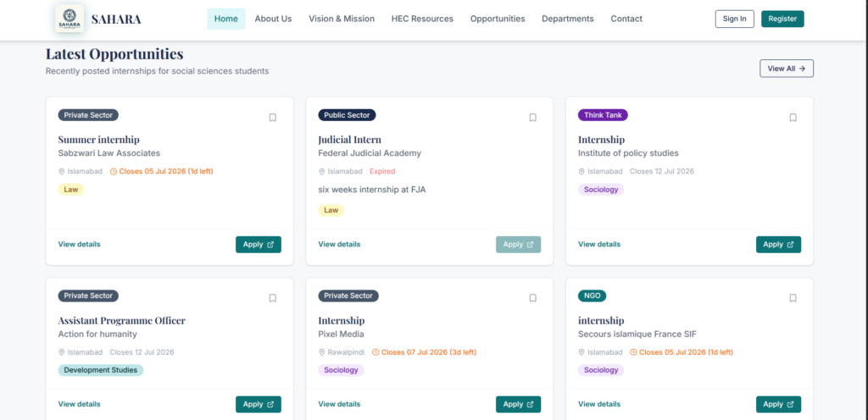
Task: Click the Latest Opportunities heading
Action: (114, 54)
